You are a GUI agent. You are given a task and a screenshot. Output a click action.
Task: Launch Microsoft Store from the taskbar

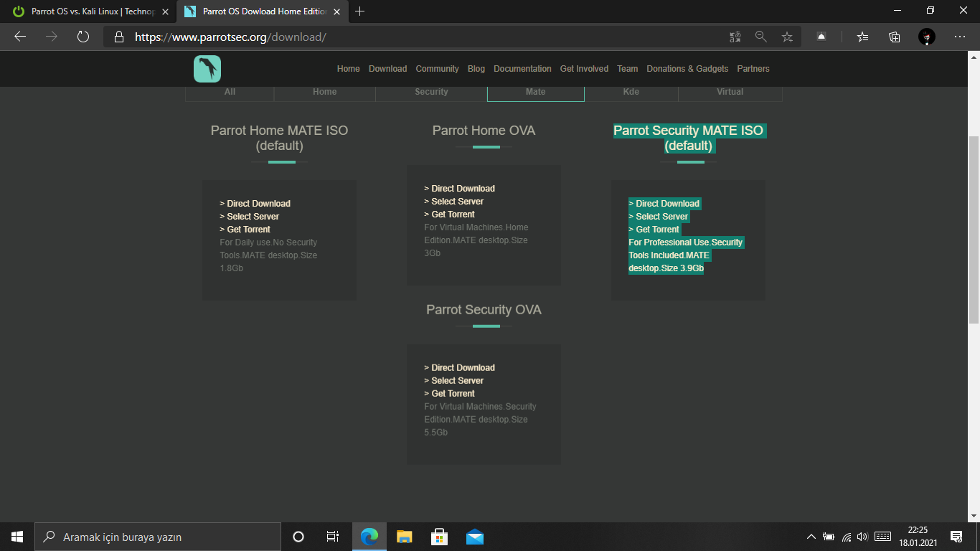(x=439, y=537)
